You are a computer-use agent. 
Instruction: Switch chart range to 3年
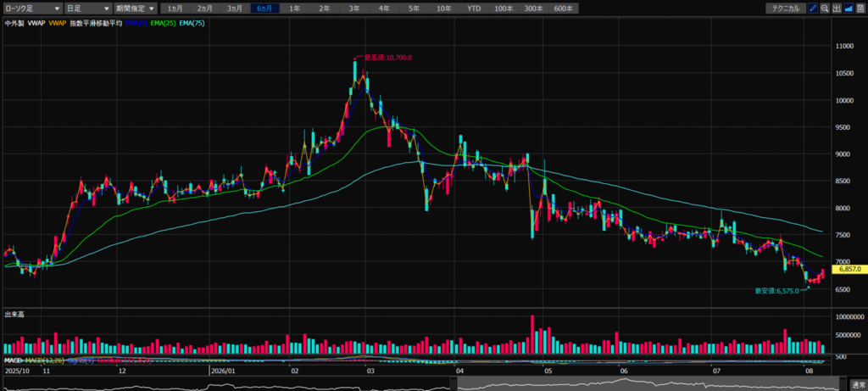(x=354, y=8)
